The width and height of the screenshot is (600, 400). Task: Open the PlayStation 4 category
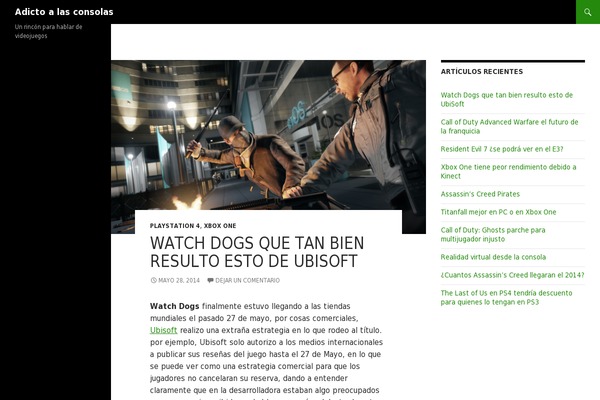(175, 226)
